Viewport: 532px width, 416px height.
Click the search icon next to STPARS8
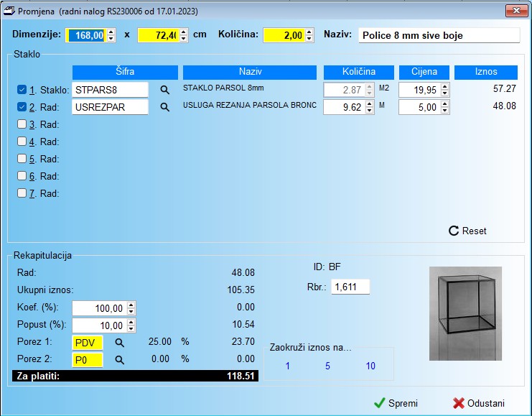click(164, 90)
